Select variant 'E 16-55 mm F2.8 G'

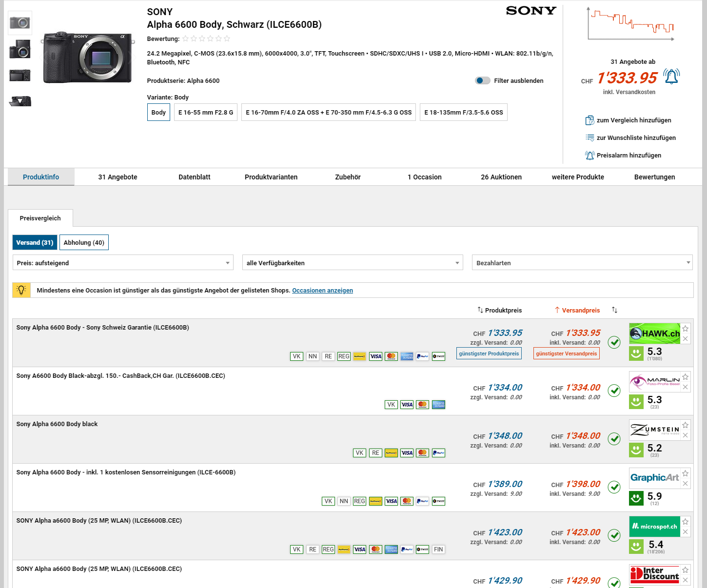[206, 112]
